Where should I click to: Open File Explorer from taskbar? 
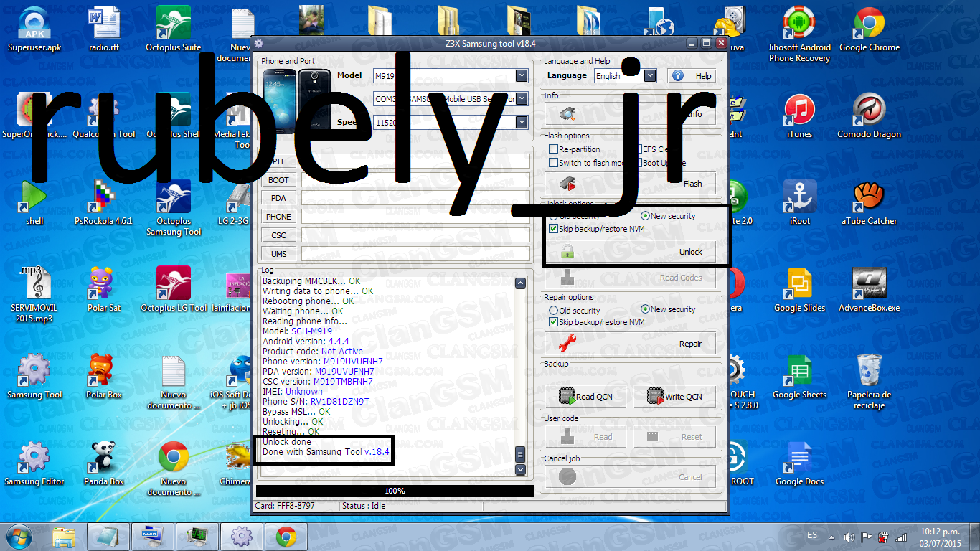tap(64, 537)
